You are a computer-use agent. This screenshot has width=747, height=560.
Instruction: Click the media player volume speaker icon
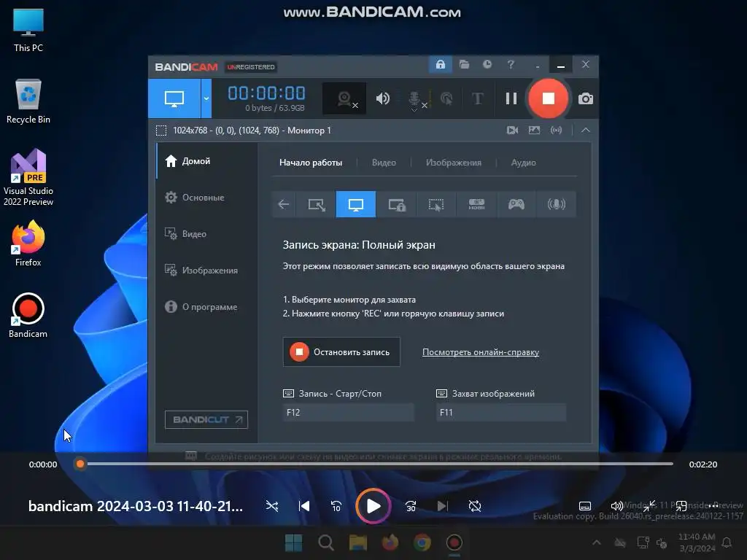[x=616, y=506]
